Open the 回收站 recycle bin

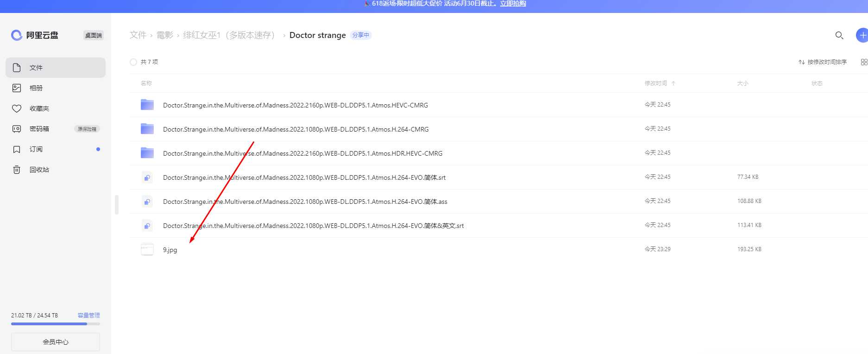tap(56, 170)
